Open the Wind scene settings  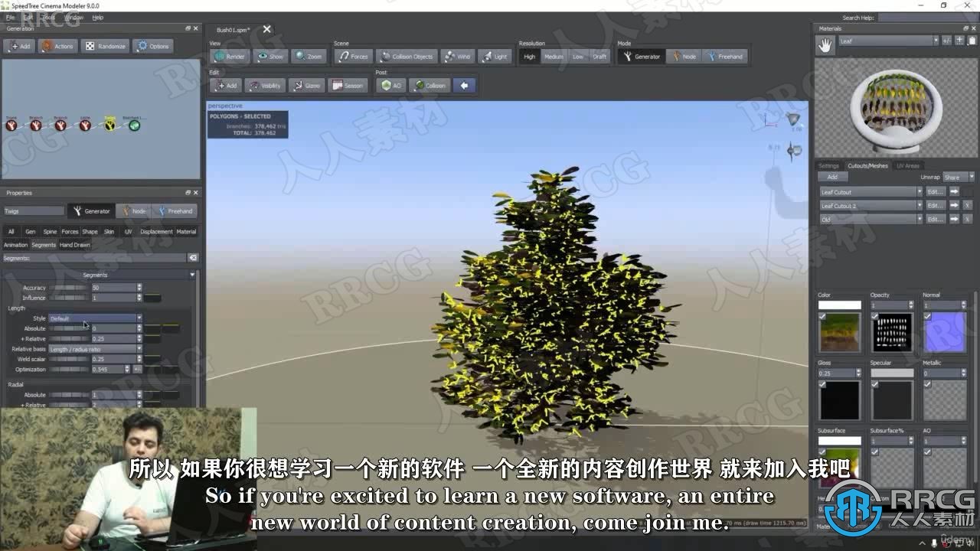457,57
